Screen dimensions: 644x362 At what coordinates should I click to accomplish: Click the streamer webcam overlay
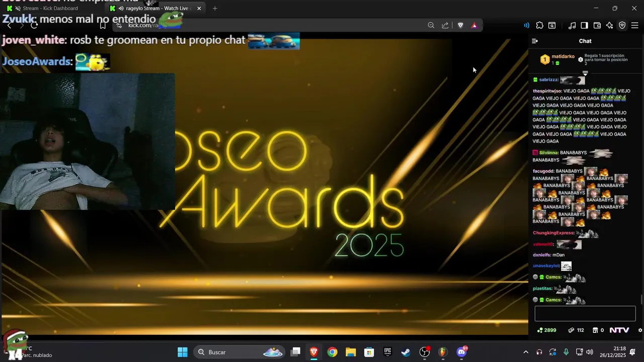(x=88, y=141)
